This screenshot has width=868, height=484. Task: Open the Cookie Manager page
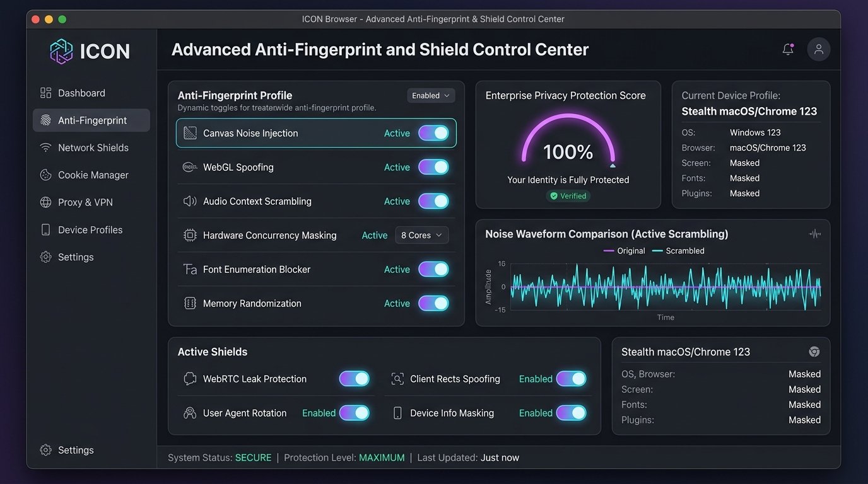tap(91, 175)
